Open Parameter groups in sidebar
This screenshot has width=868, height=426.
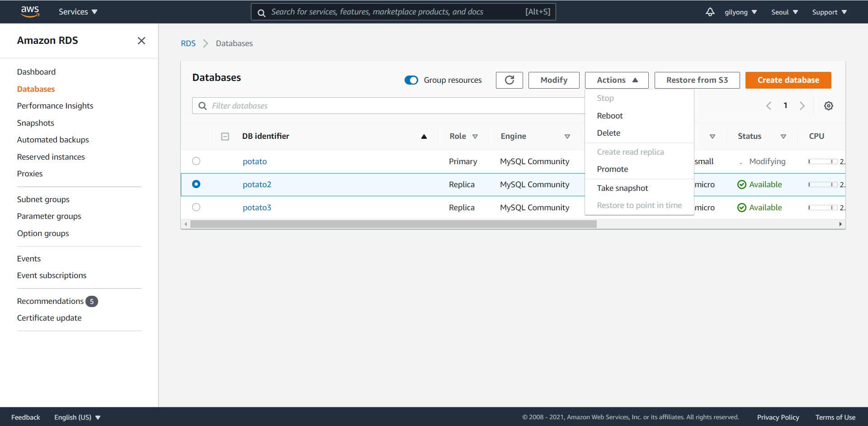tap(49, 216)
